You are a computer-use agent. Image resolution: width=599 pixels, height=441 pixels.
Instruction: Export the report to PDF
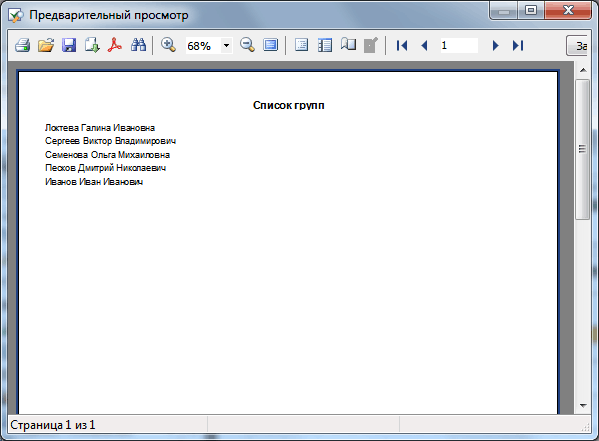(115, 45)
